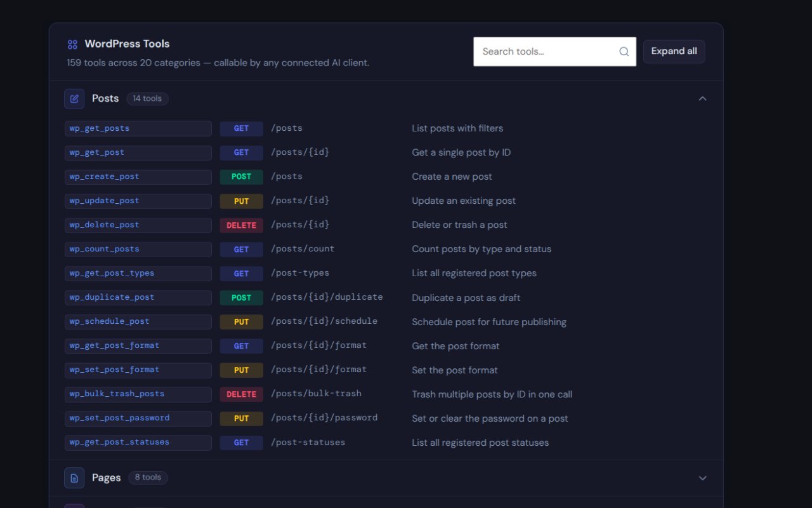Click 'Set or clear the password' description
Screen dimensions: 812x508
[490, 418]
